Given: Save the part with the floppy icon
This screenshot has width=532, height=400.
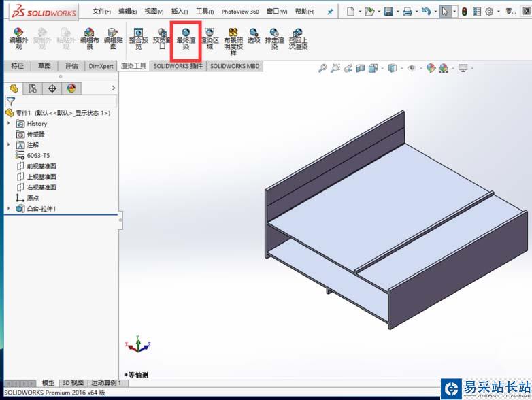Looking at the screenshot, I should pos(388,12).
